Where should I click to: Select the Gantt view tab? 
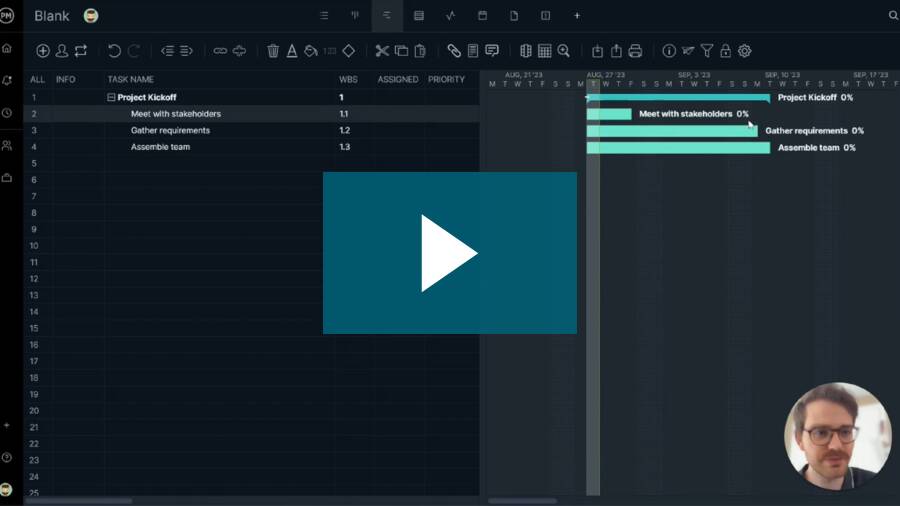tap(387, 15)
